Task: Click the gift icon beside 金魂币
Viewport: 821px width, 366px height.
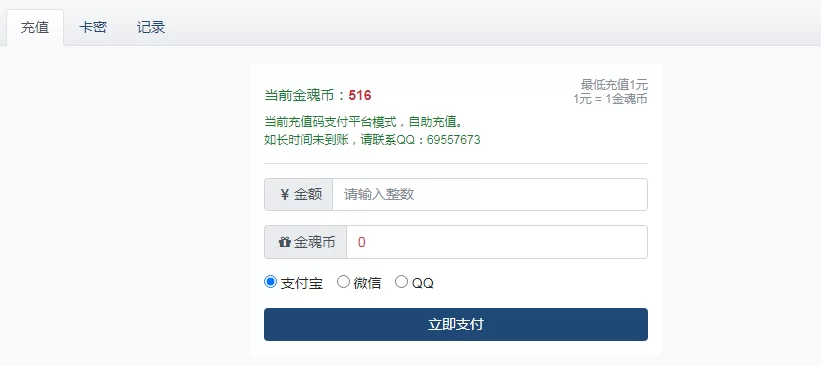Action: [x=284, y=242]
